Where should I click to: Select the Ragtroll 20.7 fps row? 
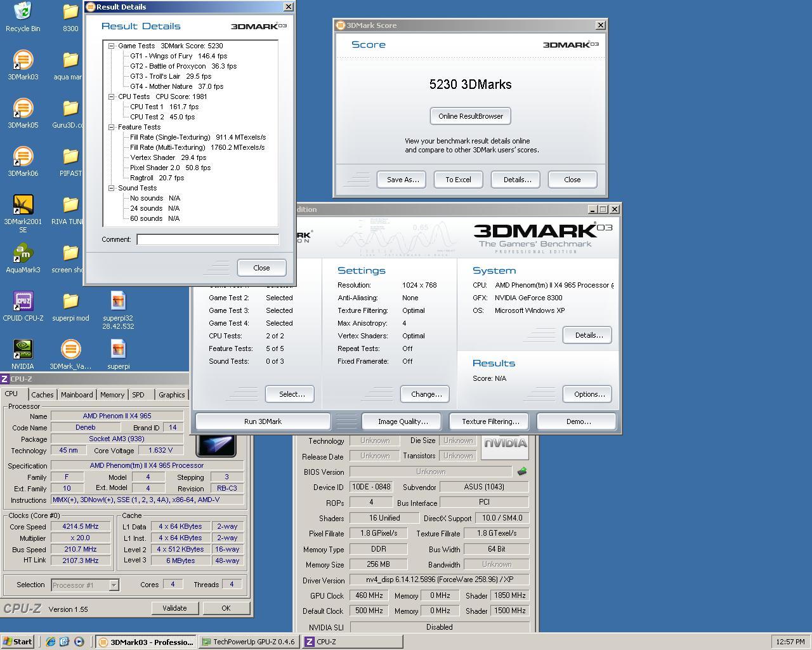pyautogui.click(x=157, y=178)
